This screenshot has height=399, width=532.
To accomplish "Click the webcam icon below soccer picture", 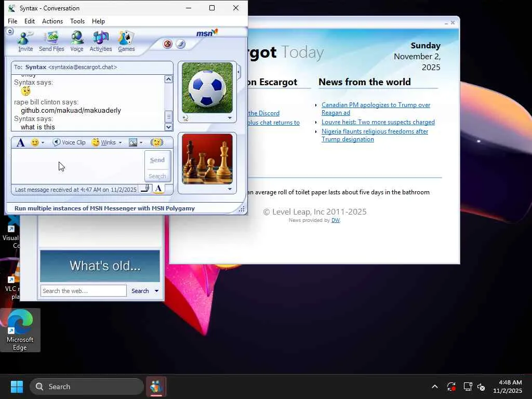I will coord(185,118).
